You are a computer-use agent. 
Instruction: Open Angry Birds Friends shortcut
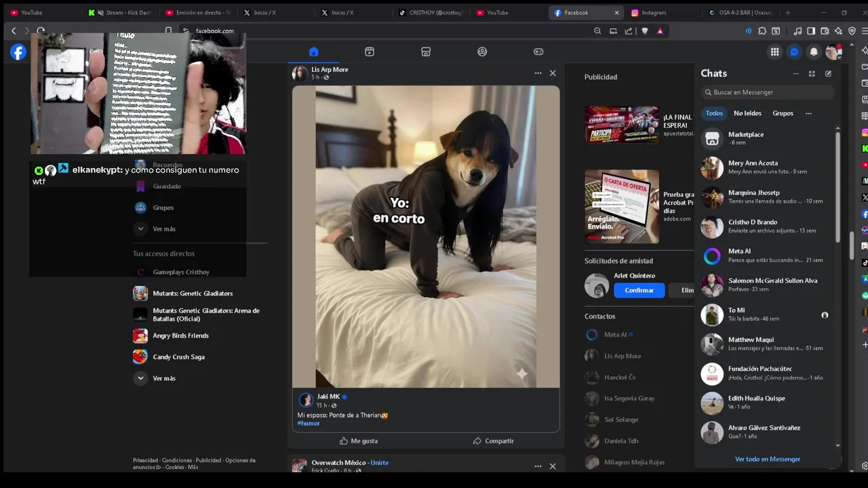[x=172, y=335]
